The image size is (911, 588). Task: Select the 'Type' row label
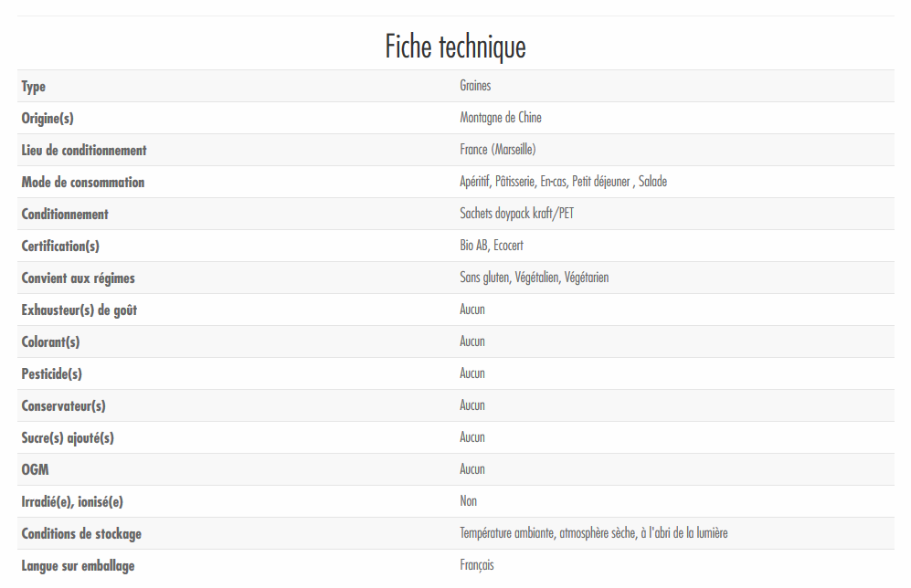34,87
